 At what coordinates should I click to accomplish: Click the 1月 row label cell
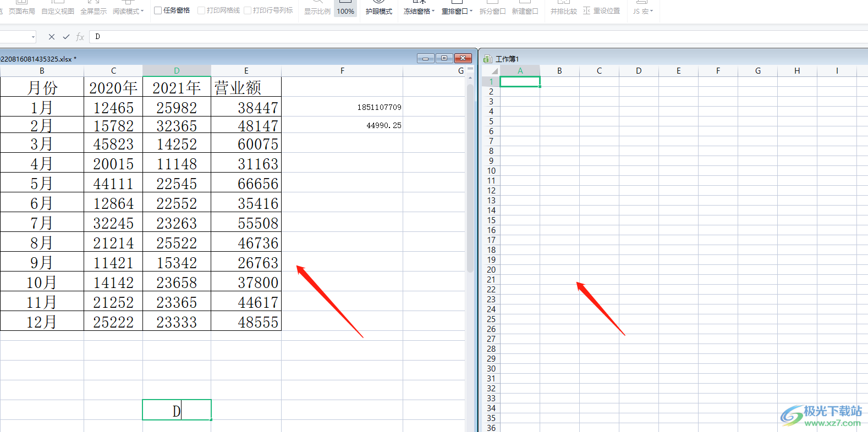(42, 107)
